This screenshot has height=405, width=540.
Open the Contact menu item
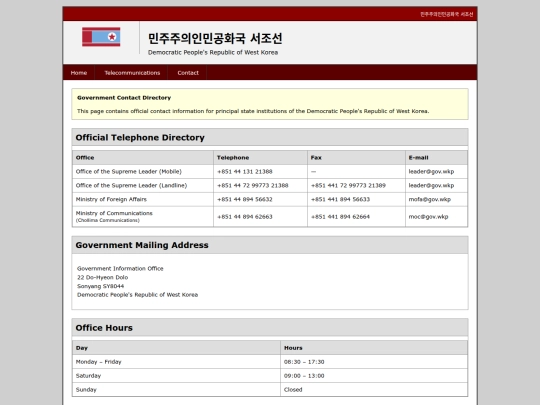[188, 73]
